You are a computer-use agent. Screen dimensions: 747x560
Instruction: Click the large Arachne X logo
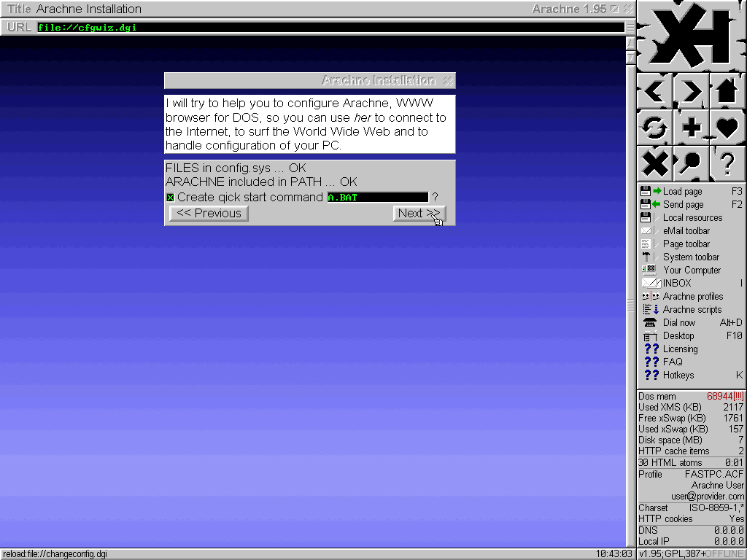click(x=692, y=36)
